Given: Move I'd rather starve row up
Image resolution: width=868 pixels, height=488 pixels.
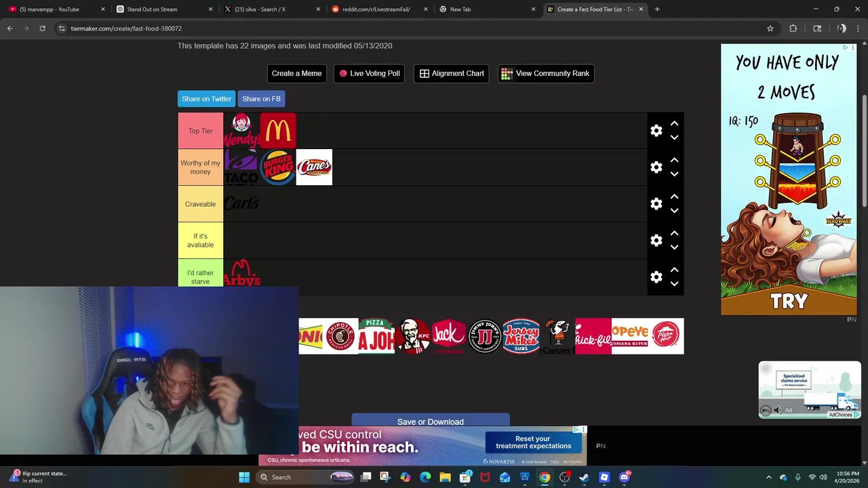Looking at the screenshot, I should (x=674, y=270).
